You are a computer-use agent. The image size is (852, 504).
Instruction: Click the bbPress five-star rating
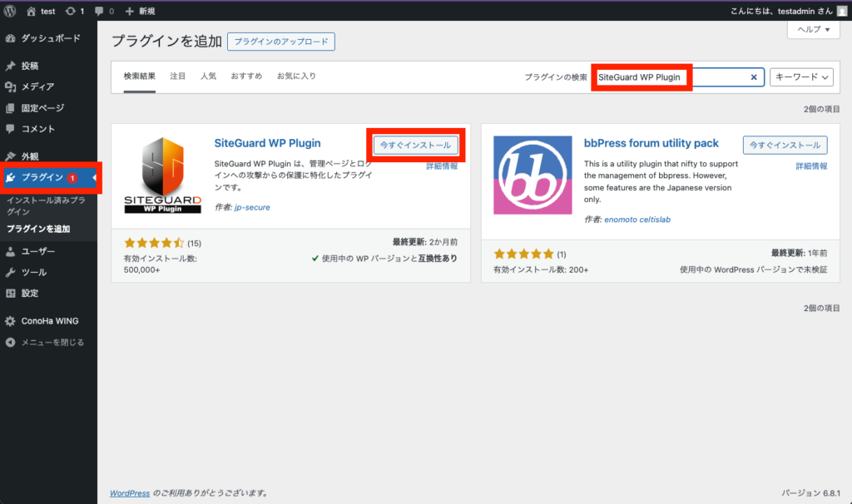pos(524,254)
